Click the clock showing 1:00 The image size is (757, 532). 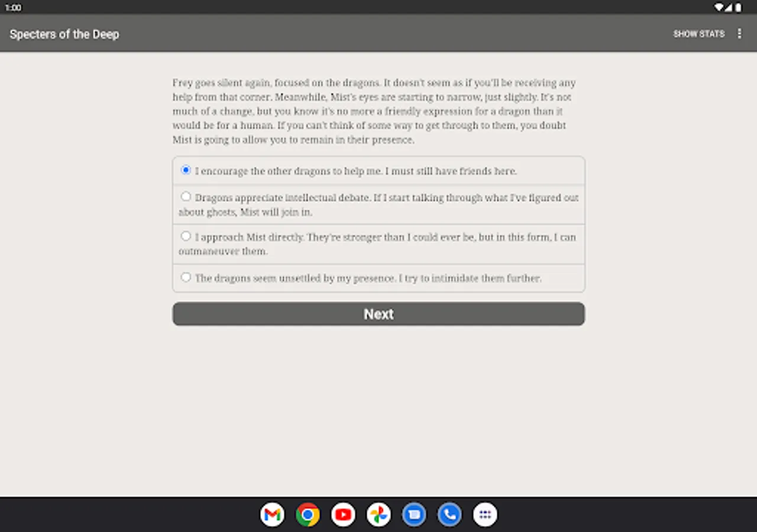[x=13, y=7]
